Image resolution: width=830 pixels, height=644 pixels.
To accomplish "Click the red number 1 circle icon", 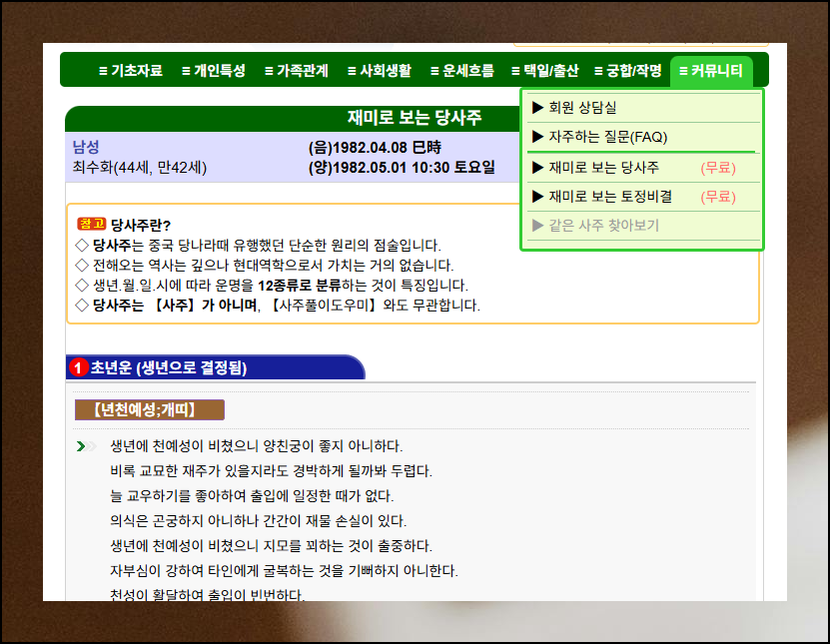I will 78,367.
